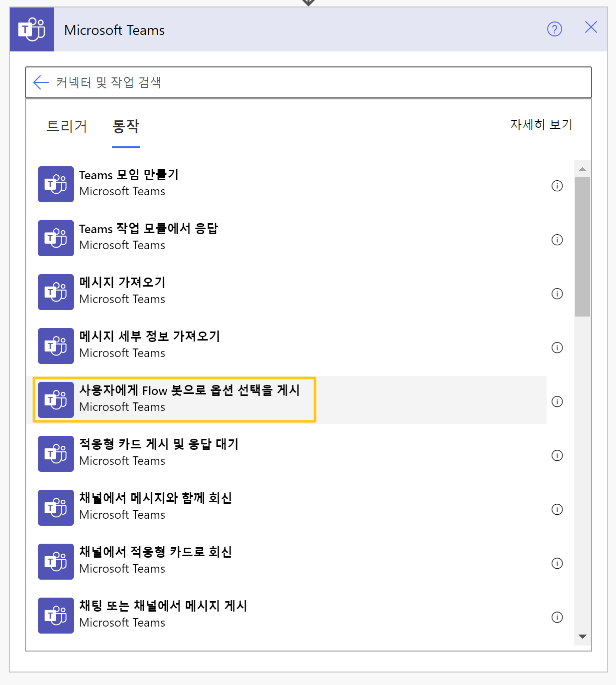Click Teams icon beside 채널에서 적응형 카드로 회신
The width and height of the screenshot is (616, 685).
[56, 562]
